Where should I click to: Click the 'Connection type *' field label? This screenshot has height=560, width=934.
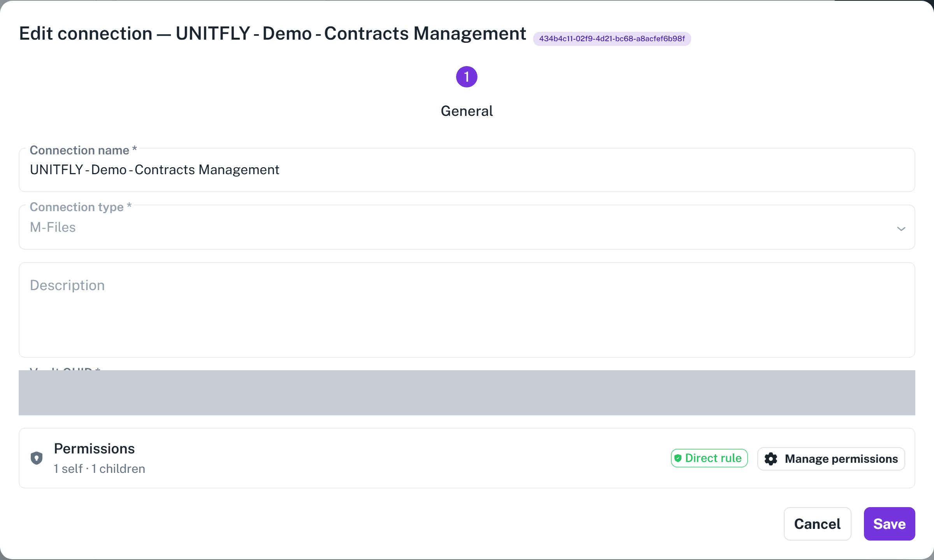point(81,207)
